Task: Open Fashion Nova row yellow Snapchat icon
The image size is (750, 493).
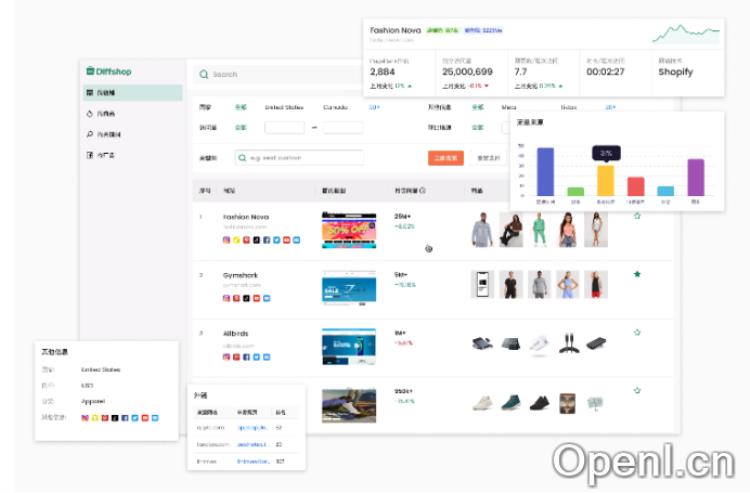Action: 236,240
